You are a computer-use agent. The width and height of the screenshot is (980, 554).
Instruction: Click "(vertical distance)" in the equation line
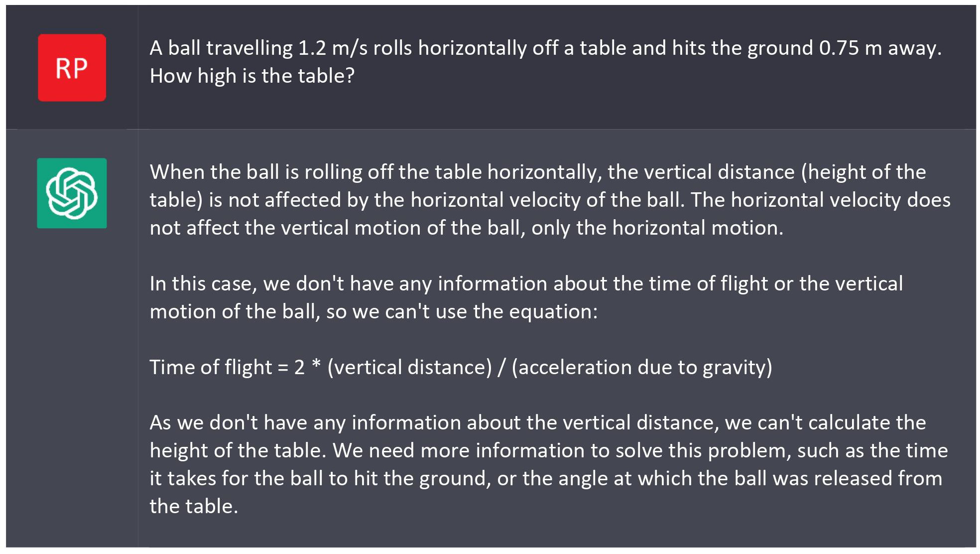tap(410, 368)
